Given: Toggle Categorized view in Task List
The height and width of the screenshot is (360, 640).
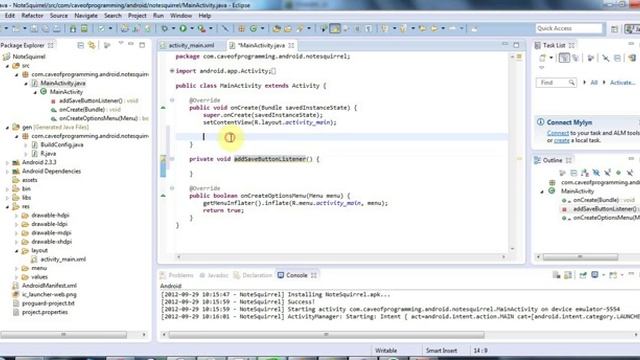Looking at the screenshot, I should [x=564, y=58].
